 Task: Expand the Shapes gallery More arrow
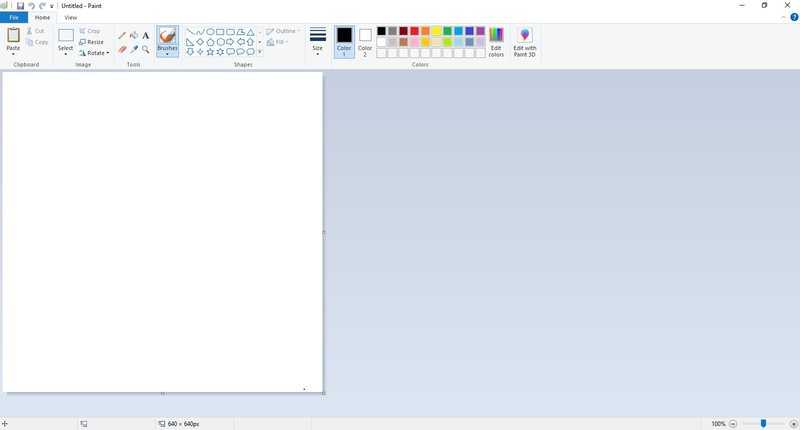tap(260, 52)
